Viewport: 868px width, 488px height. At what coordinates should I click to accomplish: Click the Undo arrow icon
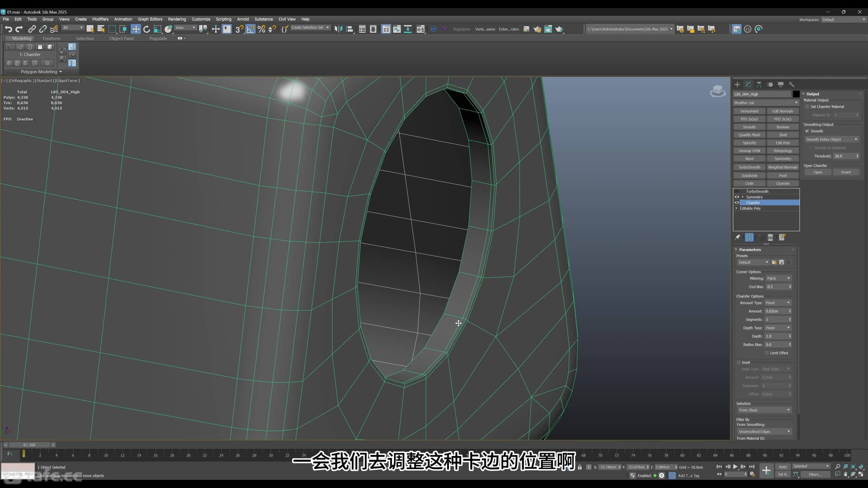coord(8,29)
